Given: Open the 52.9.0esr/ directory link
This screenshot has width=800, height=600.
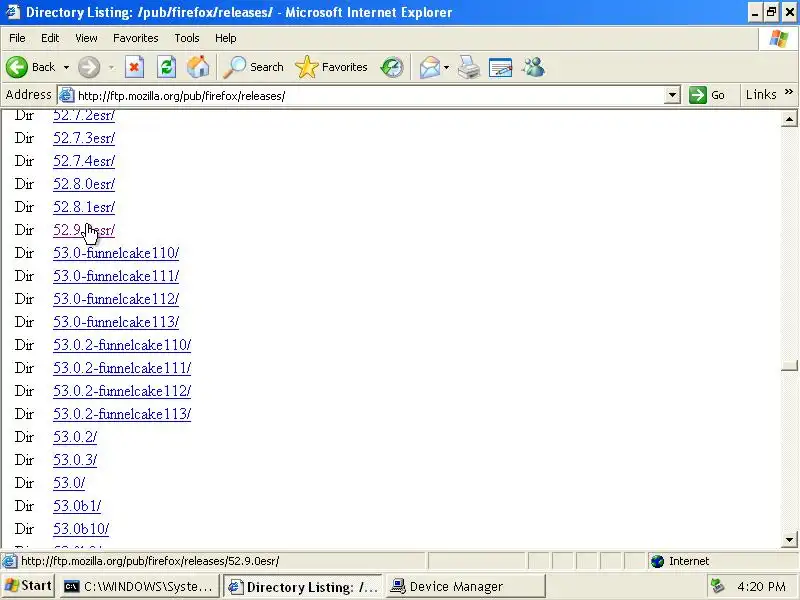Looking at the screenshot, I should coord(84,230).
